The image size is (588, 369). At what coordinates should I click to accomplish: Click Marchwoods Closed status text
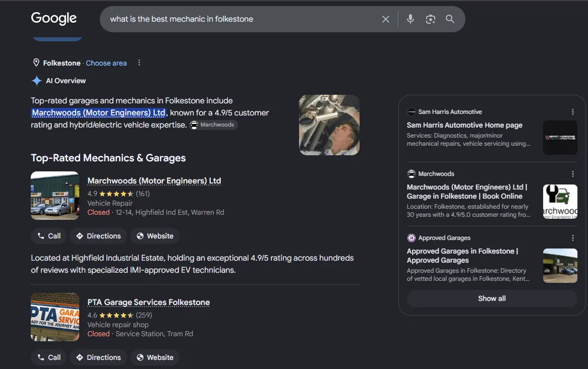[x=99, y=212]
